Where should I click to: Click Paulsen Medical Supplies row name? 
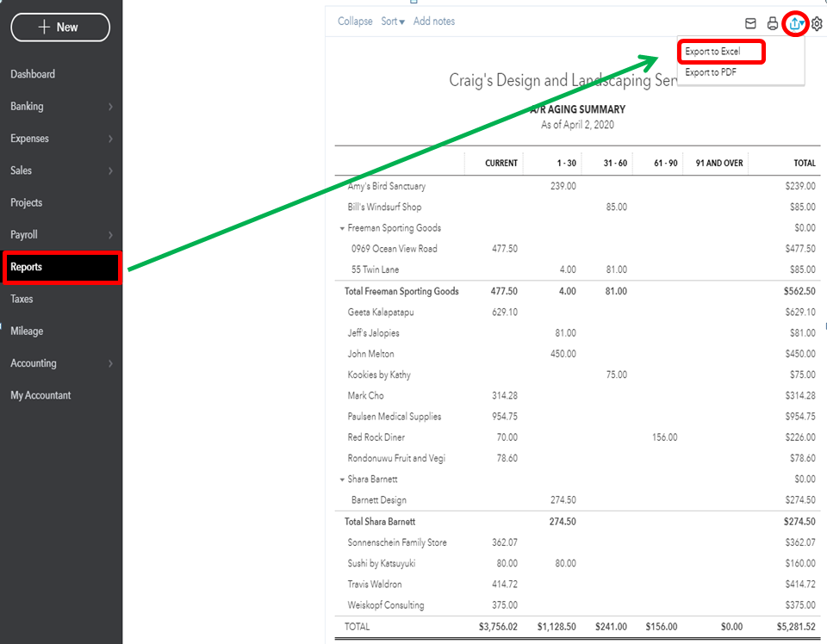pyautogui.click(x=395, y=417)
